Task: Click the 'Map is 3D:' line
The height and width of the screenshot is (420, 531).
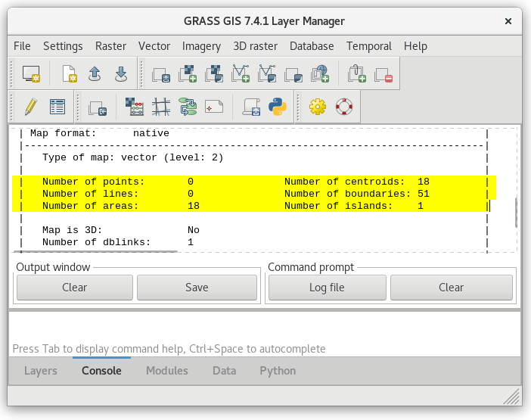Action: tap(121, 230)
